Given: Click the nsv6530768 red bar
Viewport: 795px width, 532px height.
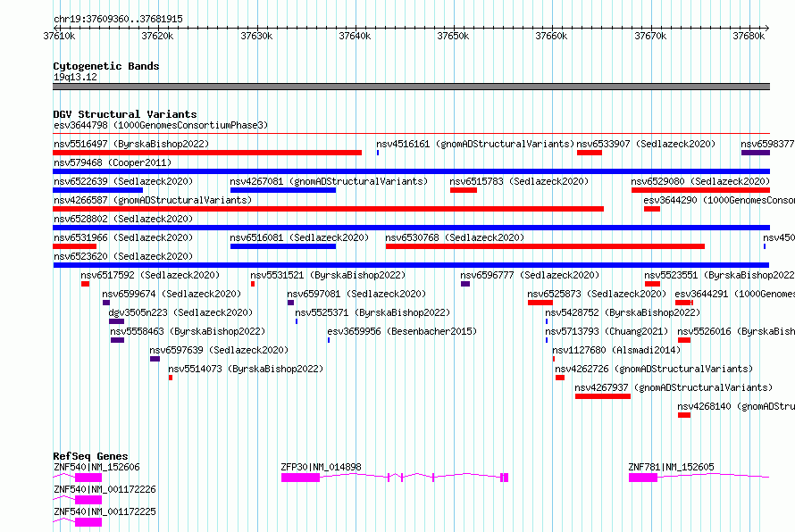Looking at the screenshot, I should click(545, 246).
